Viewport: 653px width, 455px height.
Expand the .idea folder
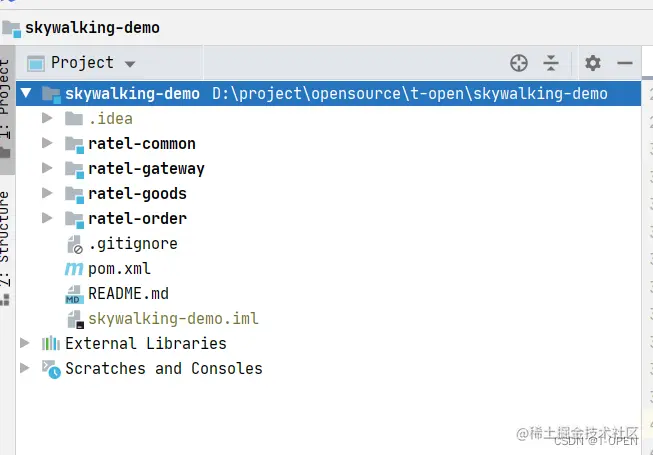click(x=47, y=118)
